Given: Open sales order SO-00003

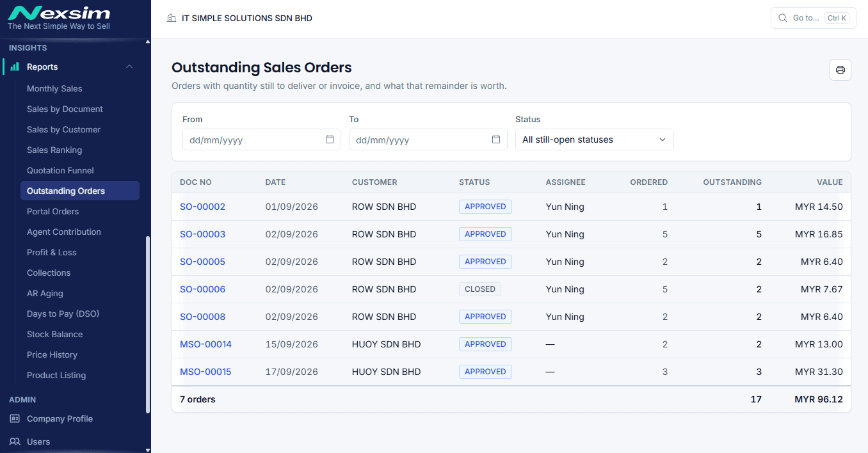Looking at the screenshot, I should pyautogui.click(x=202, y=234).
